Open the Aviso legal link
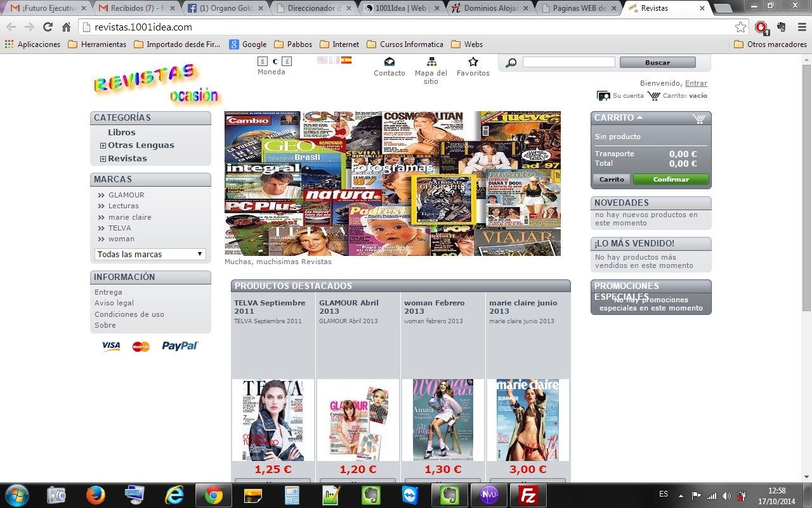Screen dimensions: 812x508 click(114, 303)
